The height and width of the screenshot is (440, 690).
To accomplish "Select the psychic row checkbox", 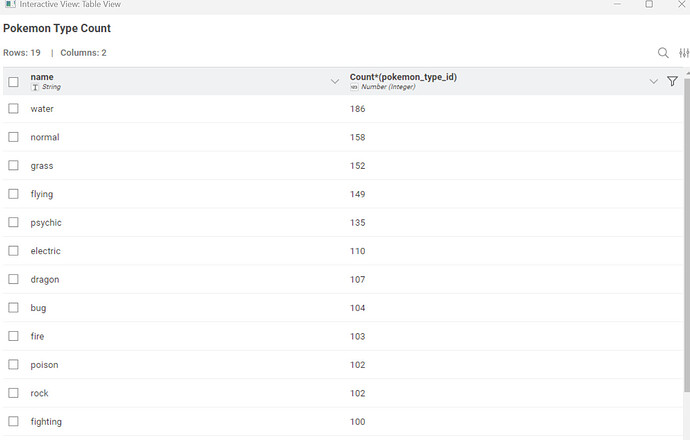I will pos(13,223).
